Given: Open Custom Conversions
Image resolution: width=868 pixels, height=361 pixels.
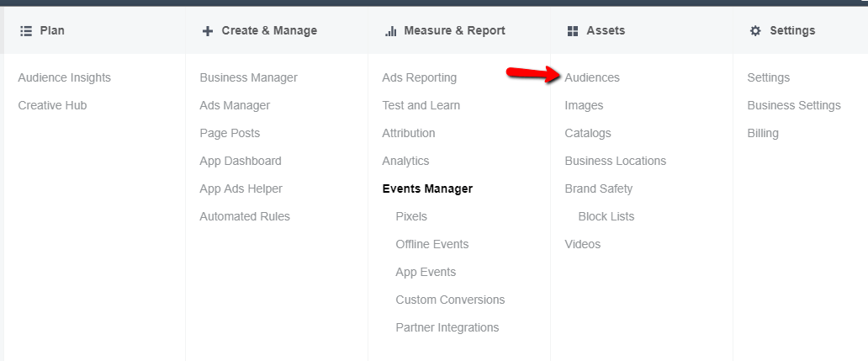Looking at the screenshot, I should tap(450, 300).
